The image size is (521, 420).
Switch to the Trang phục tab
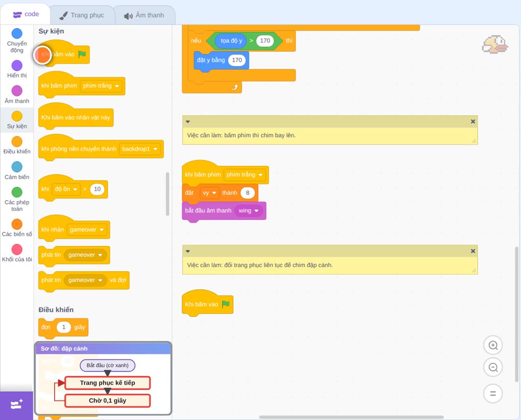coord(82,15)
